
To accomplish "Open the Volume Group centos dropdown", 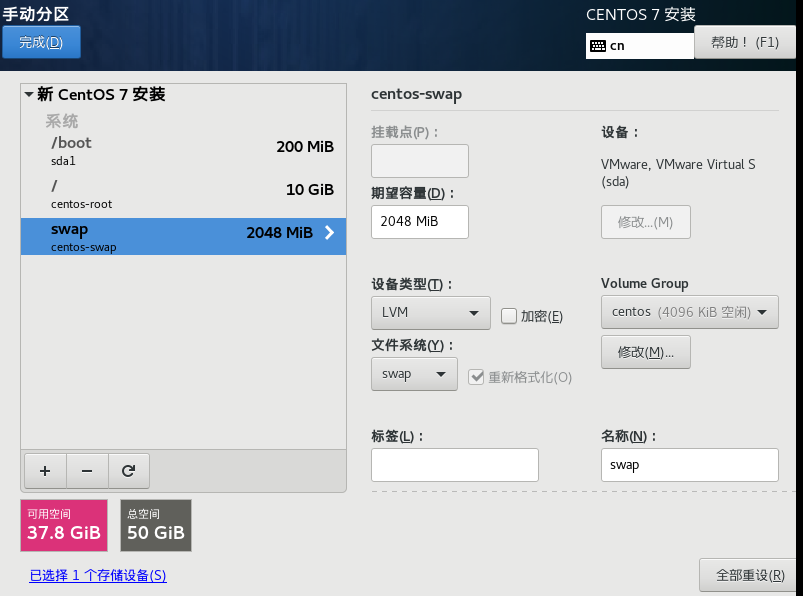I will click(x=689, y=312).
